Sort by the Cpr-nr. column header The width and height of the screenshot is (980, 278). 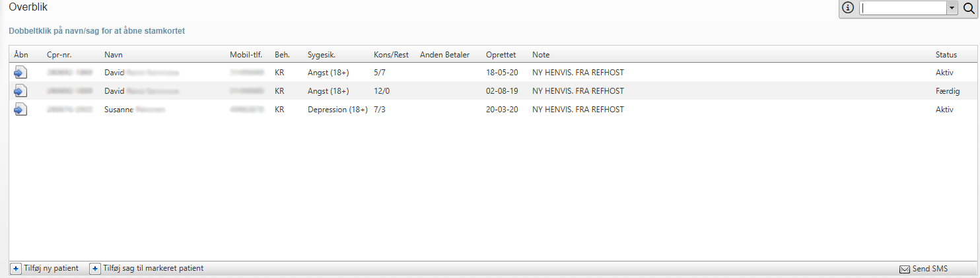[x=59, y=55]
